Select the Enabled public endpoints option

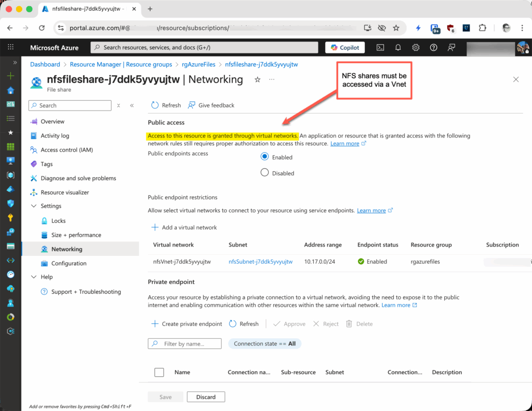click(x=264, y=157)
